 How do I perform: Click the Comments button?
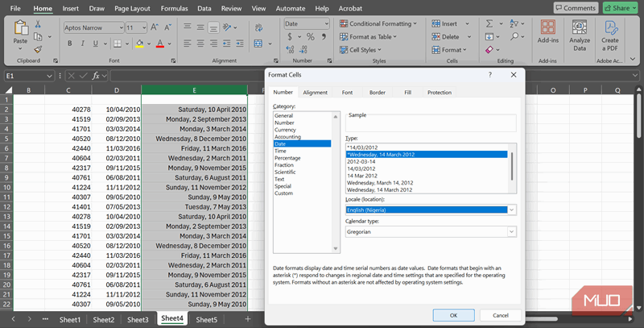coord(576,8)
